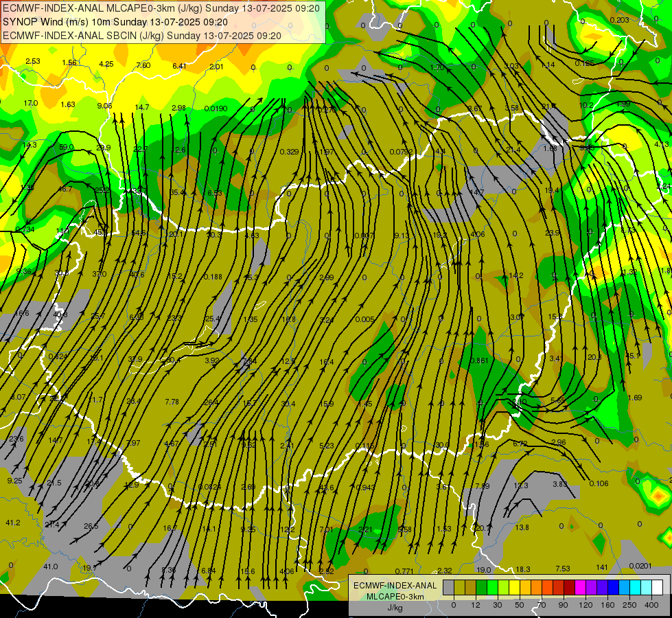Click the map value 0.329

[x=289, y=152]
